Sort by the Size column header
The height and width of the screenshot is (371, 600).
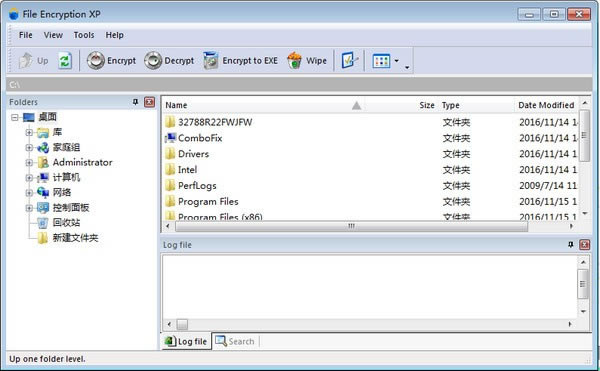[427, 105]
